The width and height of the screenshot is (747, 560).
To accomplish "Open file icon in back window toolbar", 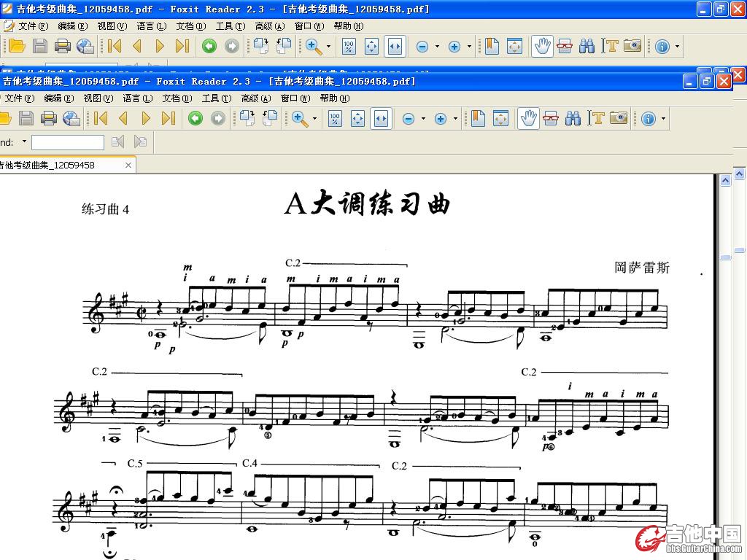I will click(17, 46).
